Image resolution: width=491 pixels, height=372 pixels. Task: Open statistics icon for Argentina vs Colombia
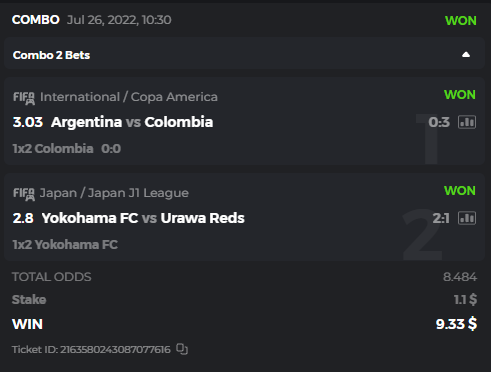point(467,122)
